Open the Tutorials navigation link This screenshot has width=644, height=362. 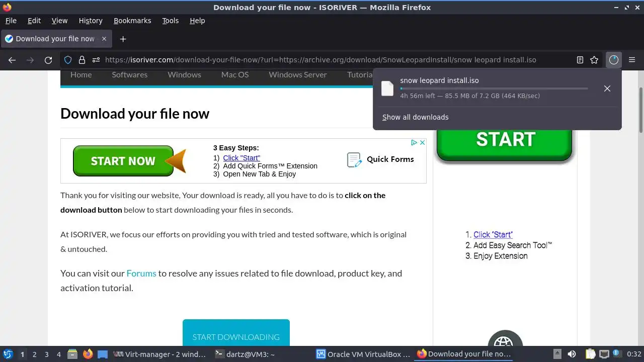pos(360,74)
